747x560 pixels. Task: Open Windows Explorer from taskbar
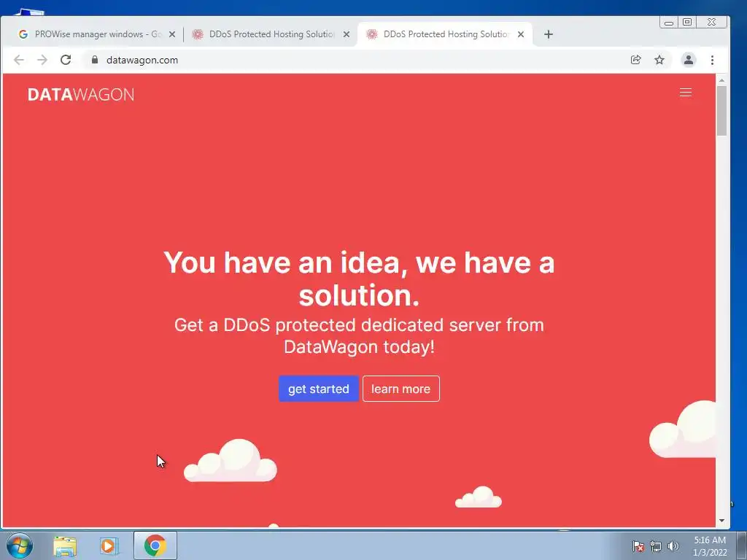coord(65,545)
